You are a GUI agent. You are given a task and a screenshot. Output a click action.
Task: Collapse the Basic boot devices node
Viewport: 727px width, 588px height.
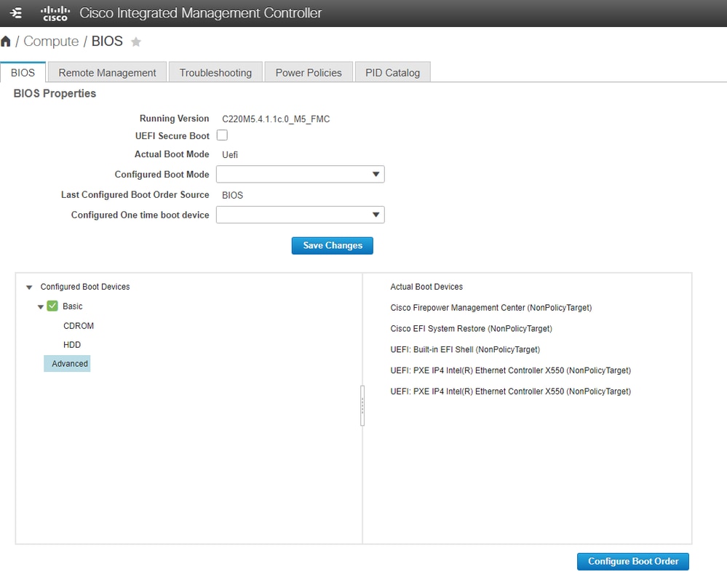(x=41, y=307)
